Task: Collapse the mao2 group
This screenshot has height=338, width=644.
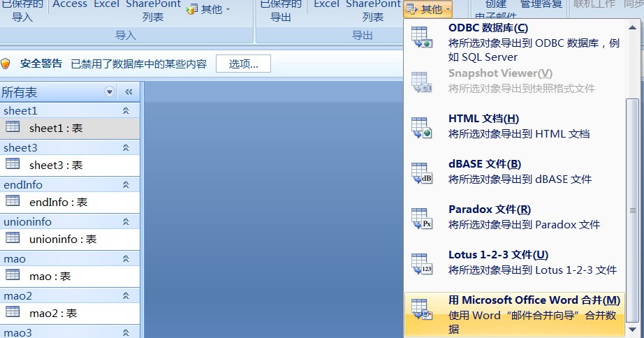Action: pos(126,295)
